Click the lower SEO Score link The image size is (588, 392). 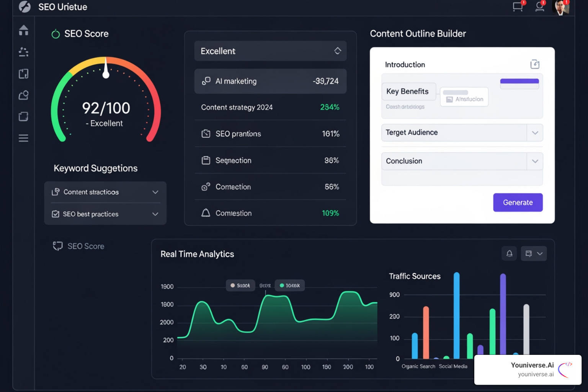[x=86, y=246]
